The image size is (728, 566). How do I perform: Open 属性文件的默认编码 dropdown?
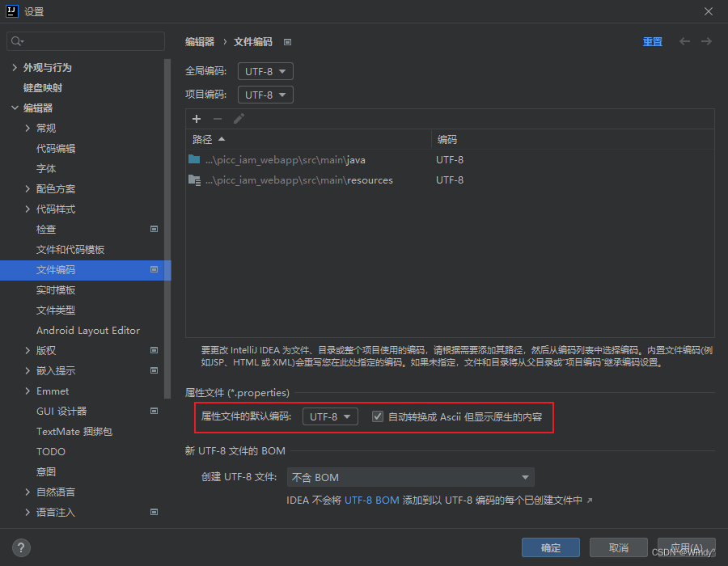330,416
